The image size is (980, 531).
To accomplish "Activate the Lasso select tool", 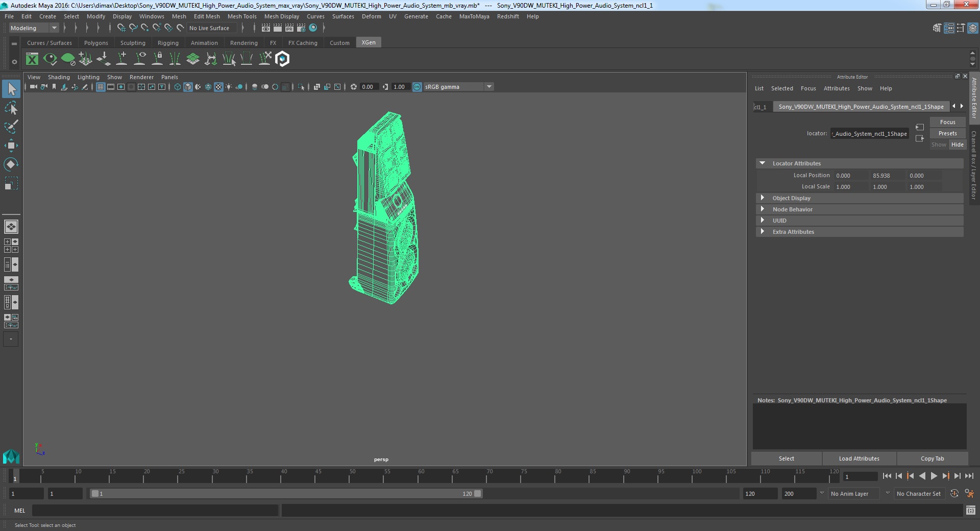I will 11,108.
